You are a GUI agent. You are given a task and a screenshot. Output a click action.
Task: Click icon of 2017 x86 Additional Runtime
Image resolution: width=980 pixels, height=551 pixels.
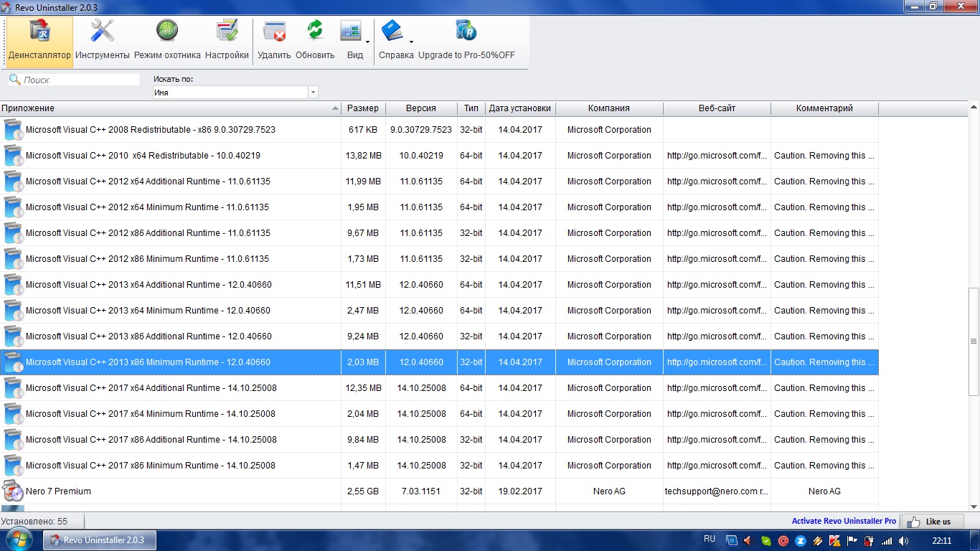[x=14, y=440]
